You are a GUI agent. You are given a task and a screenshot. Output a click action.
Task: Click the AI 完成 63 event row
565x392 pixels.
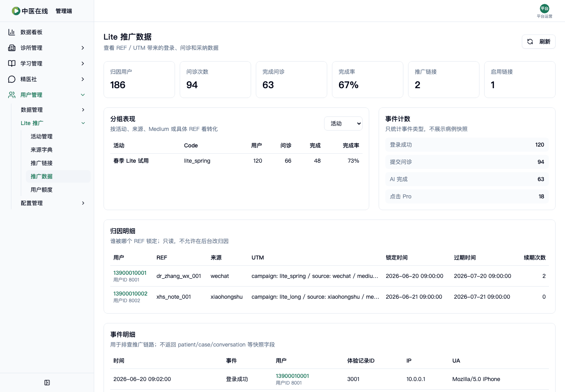click(467, 179)
